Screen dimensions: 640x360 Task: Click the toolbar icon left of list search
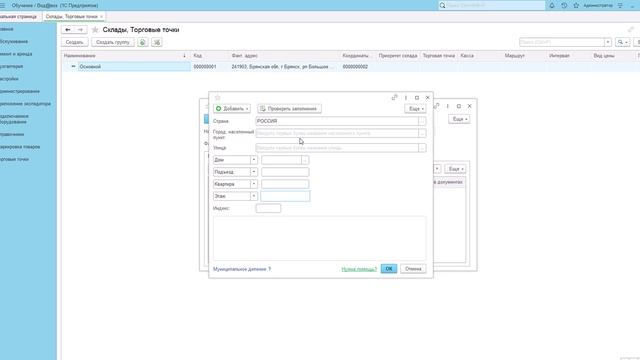click(x=157, y=42)
